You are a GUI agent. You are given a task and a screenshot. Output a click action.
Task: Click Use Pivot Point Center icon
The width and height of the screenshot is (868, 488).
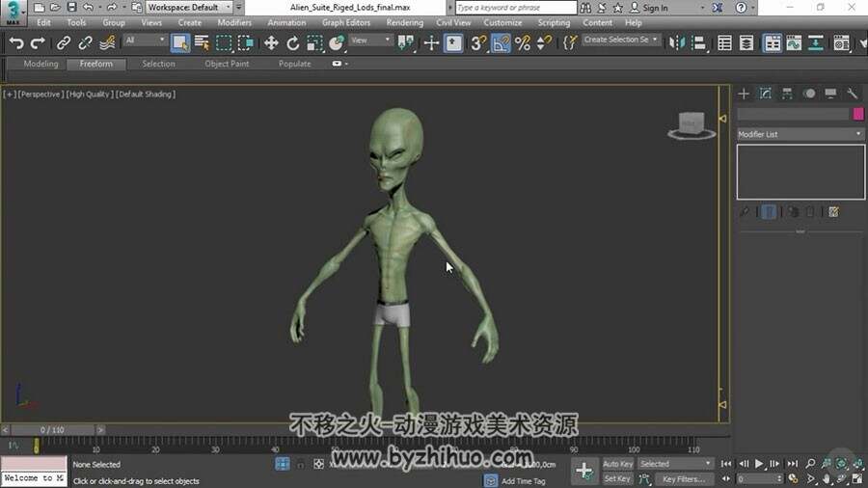[x=406, y=42]
